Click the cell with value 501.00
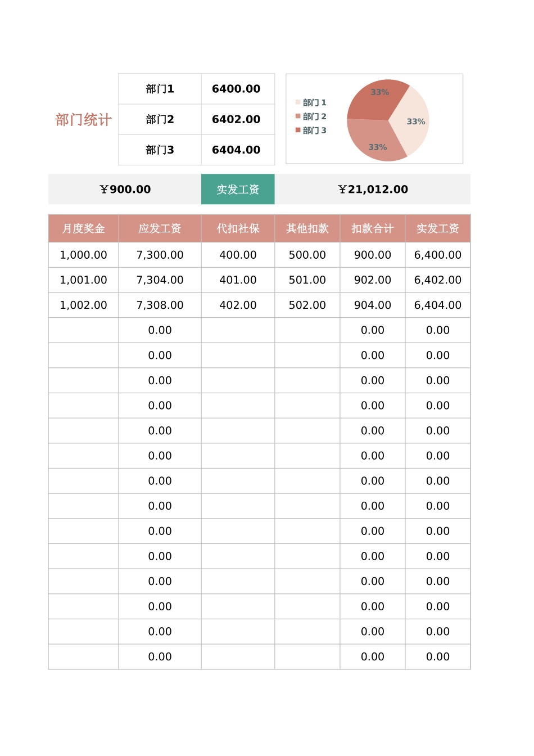This screenshot has height=756, width=534. tap(307, 280)
